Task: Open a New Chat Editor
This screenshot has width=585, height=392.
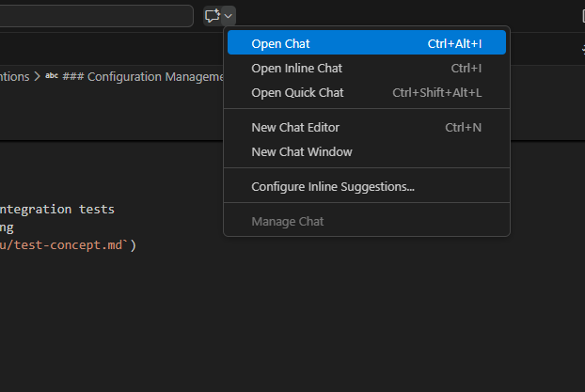Action: pyautogui.click(x=367, y=127)
